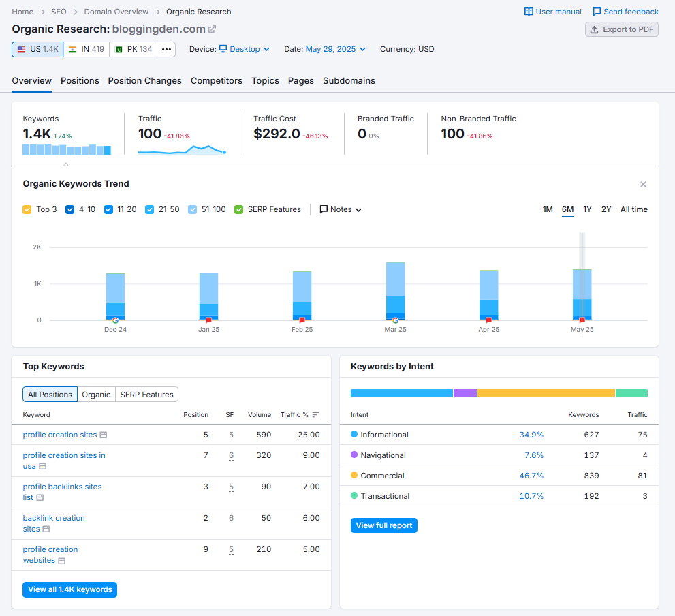The height and width of the screenshot is (616, 675).
Task: Disable the 51-100 positions checkbox
Action: (x=192, y=209)
